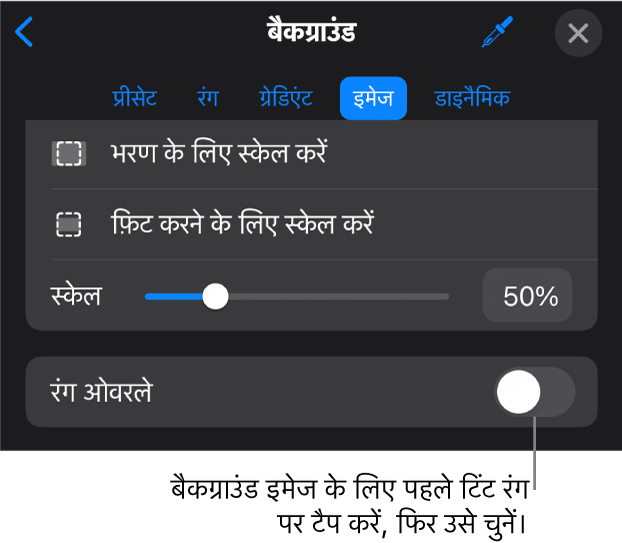Click the gray unfilled part of स्केल slider

pos(338,297)
